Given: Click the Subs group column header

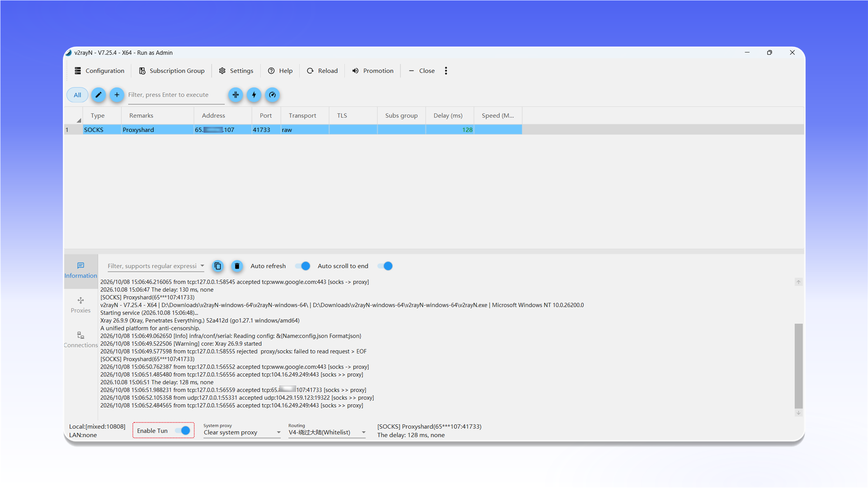Looking at the screenshot, I should (x=401, y=116).
